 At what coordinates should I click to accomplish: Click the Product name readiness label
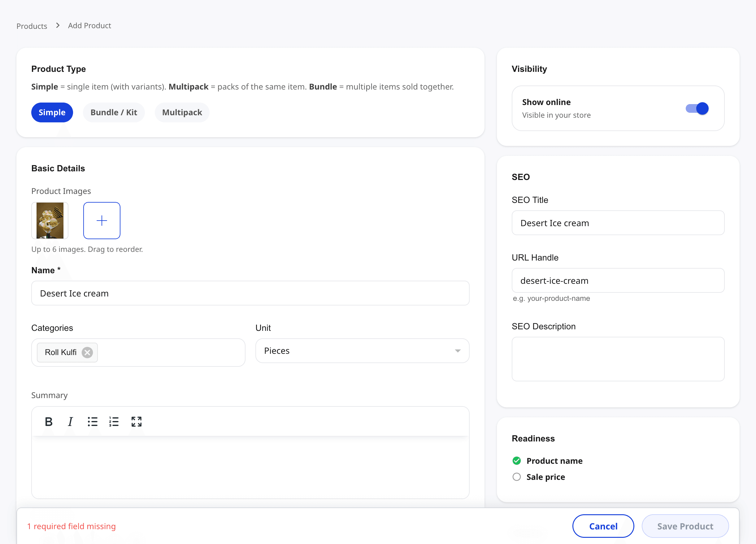coord(554,461)
